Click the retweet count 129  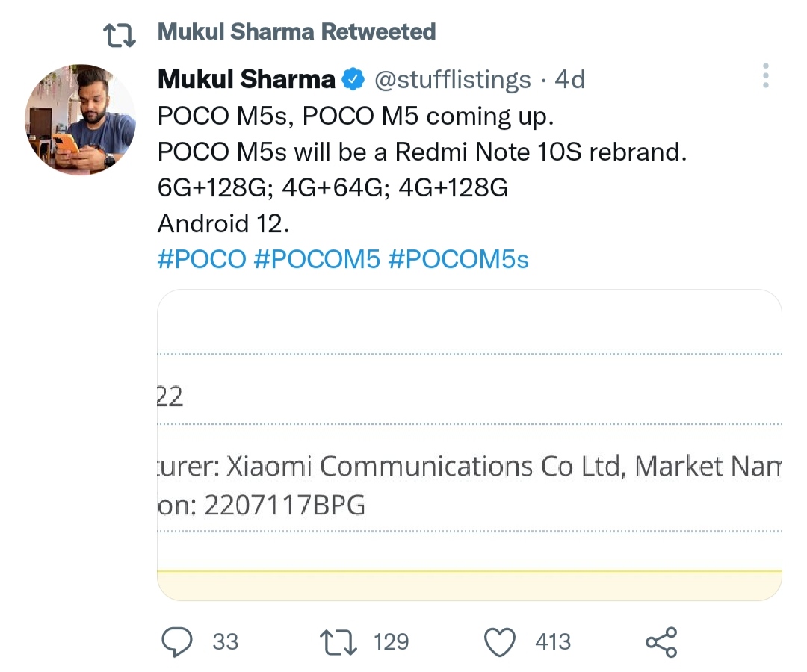[x=391, y=642]
